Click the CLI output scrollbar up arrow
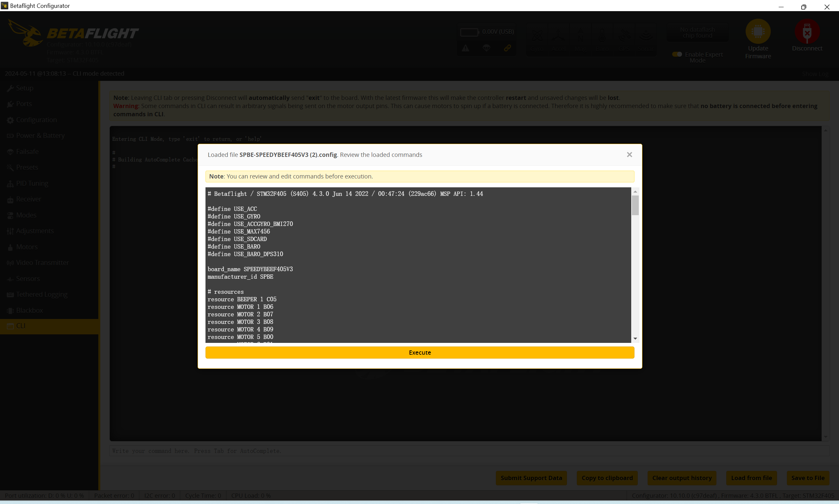Screen dimensions: 839x504 pyautogui.click(x=826, y=130)
